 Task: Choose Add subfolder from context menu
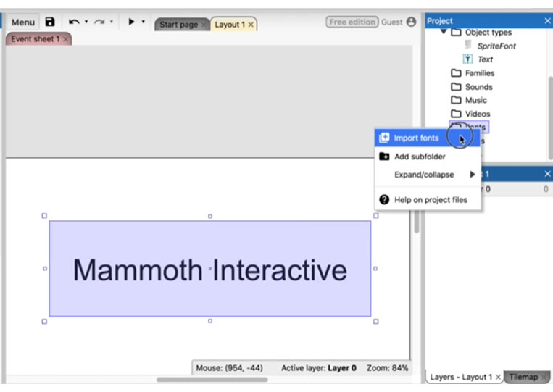pos(428,157)
